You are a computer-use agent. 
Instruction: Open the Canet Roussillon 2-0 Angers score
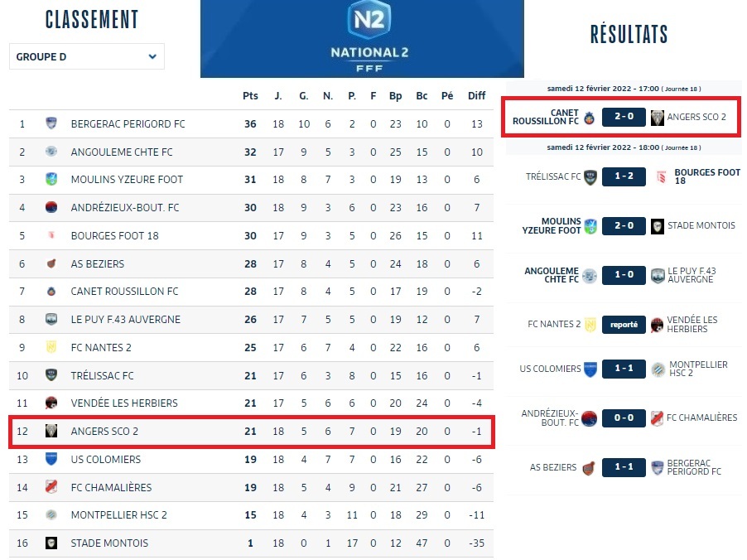click(624, 117)
